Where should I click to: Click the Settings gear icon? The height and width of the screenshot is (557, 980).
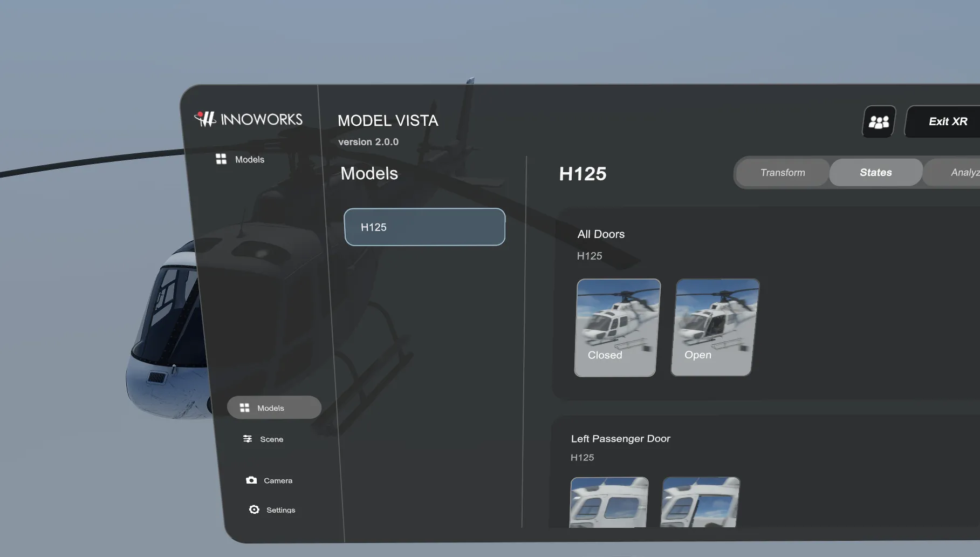click(x=254, y=510)
